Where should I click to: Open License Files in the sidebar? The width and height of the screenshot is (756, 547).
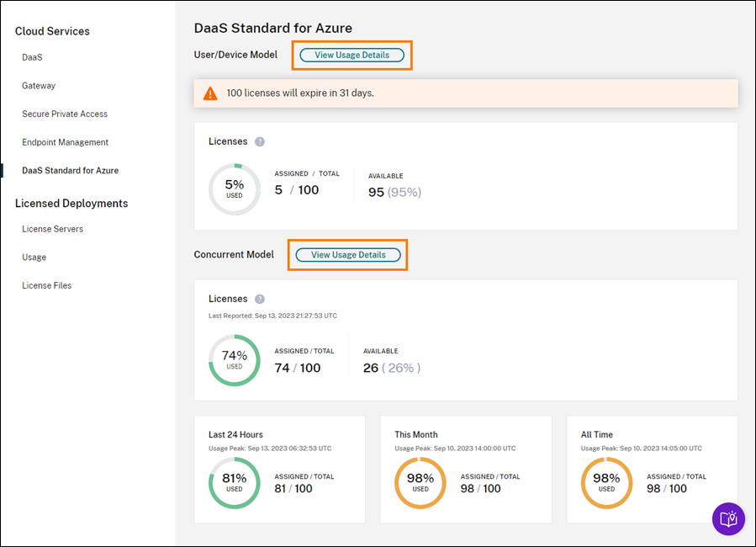point(46,285)
